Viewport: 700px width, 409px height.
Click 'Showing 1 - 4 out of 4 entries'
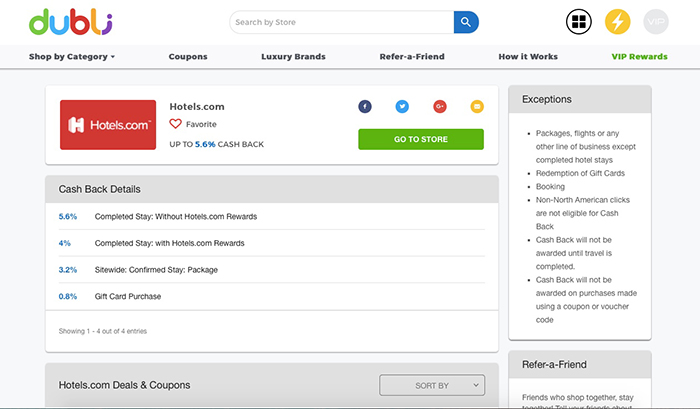click(103, 331)
